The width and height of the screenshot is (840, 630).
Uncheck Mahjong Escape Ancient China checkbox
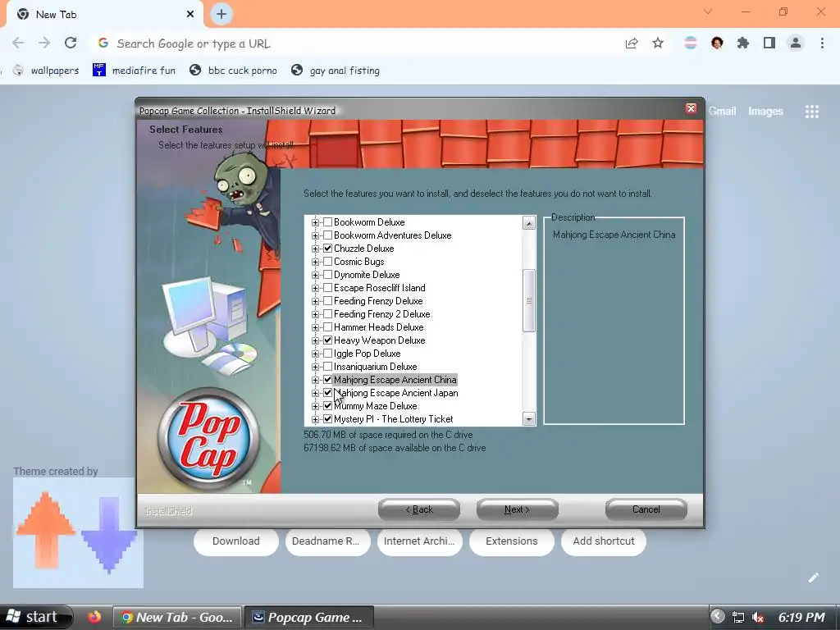click(328, 379)
